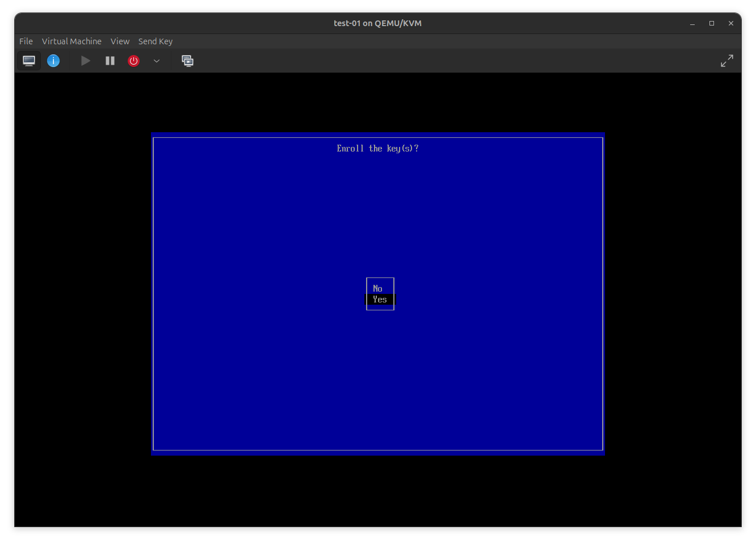
Task: Open the File menu
Action: [x=26, y=41]
